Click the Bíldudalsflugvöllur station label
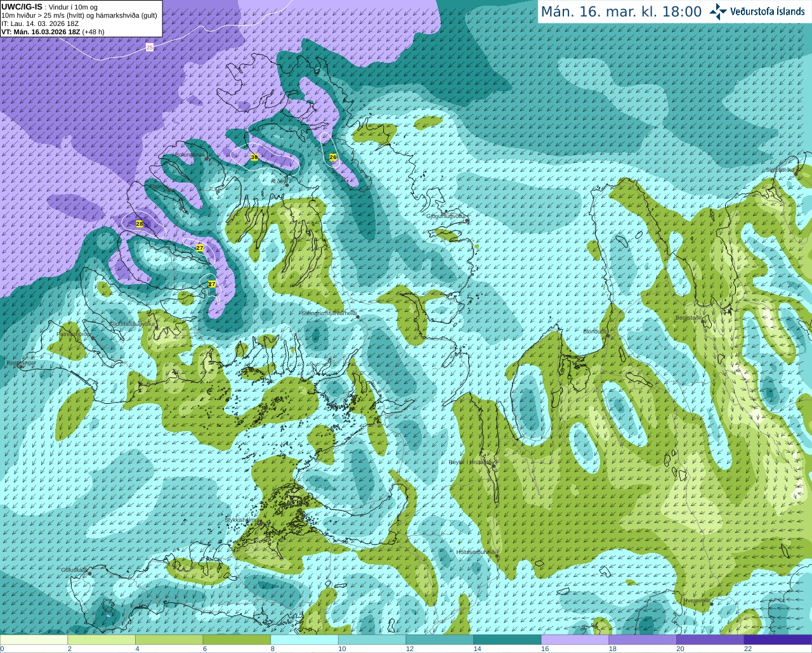The height and width of the screenshot is (653, 812). point(133,323)
